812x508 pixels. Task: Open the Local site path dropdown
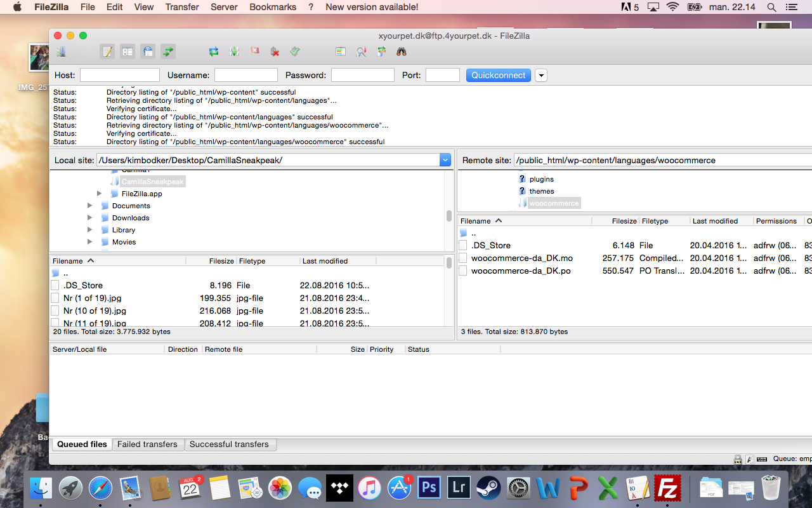point(445,160)
